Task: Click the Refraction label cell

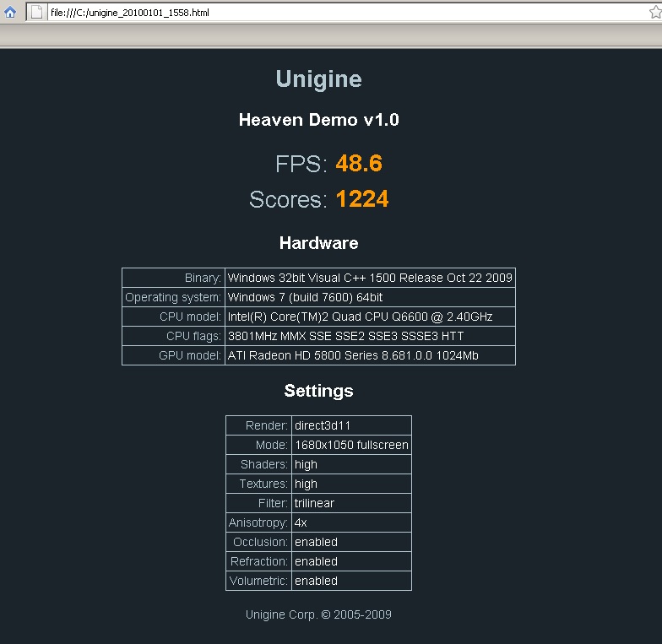Action: (x=258, y=561)
